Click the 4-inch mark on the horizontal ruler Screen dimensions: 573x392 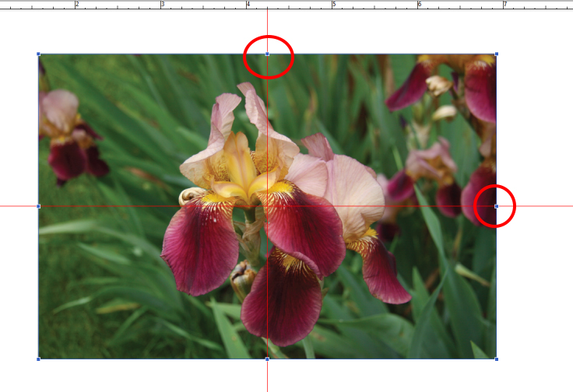point(247,5)
